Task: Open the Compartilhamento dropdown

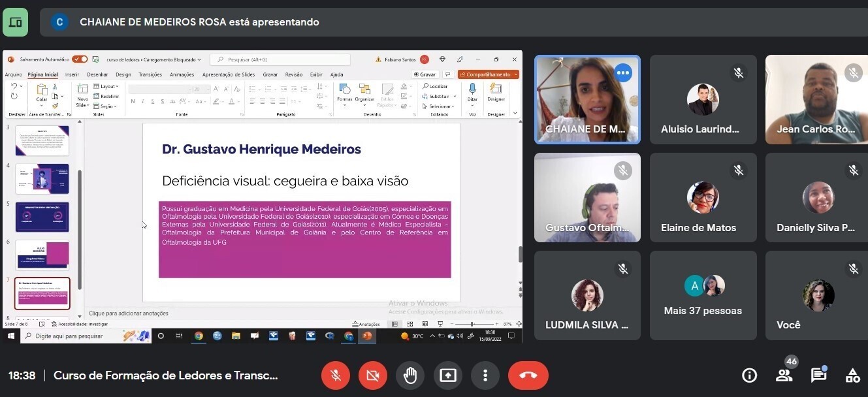Action: (x=488, y=74)
